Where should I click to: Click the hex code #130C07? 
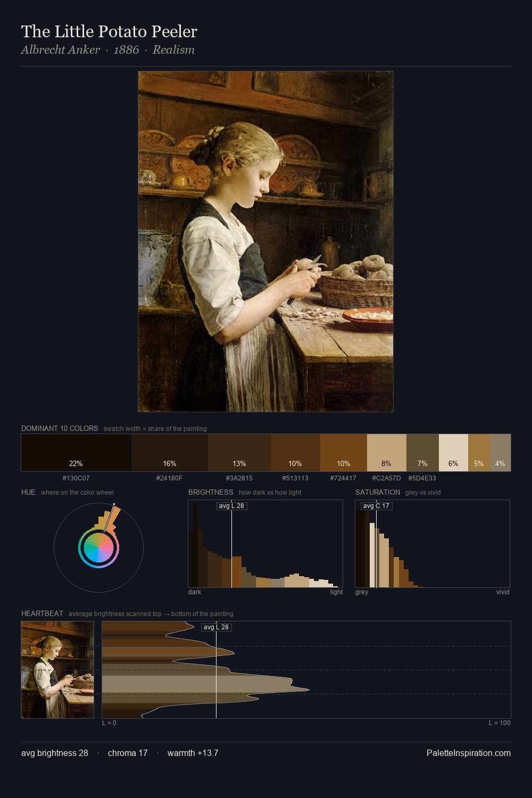coord(76,478)
